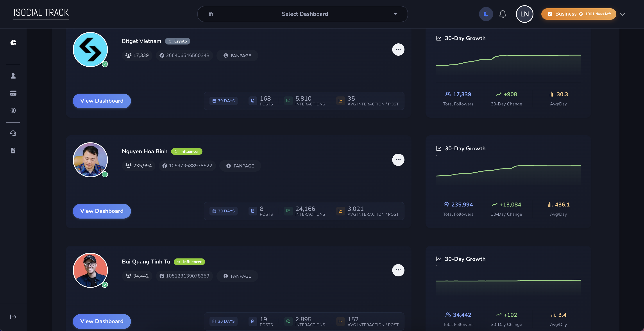Click the logout icon at sidebar bottom
644x331 pixels.
coord(13,317)
